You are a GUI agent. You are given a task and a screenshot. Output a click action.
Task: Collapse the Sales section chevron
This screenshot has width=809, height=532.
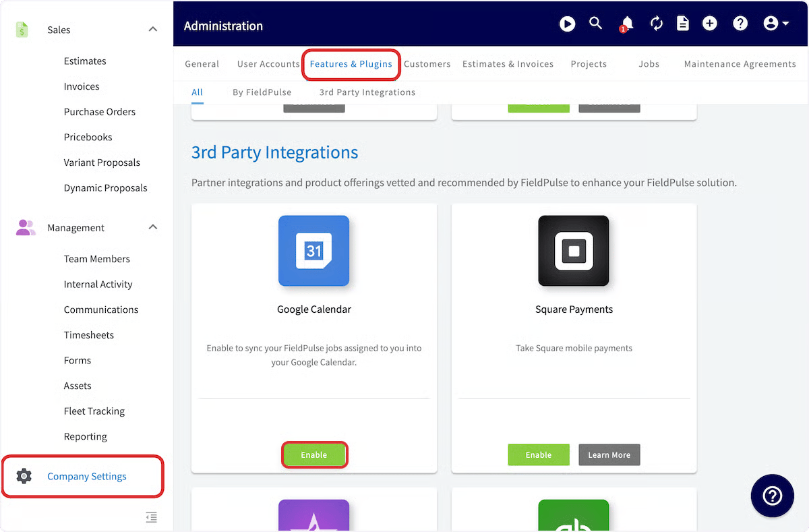coord(153,30)
